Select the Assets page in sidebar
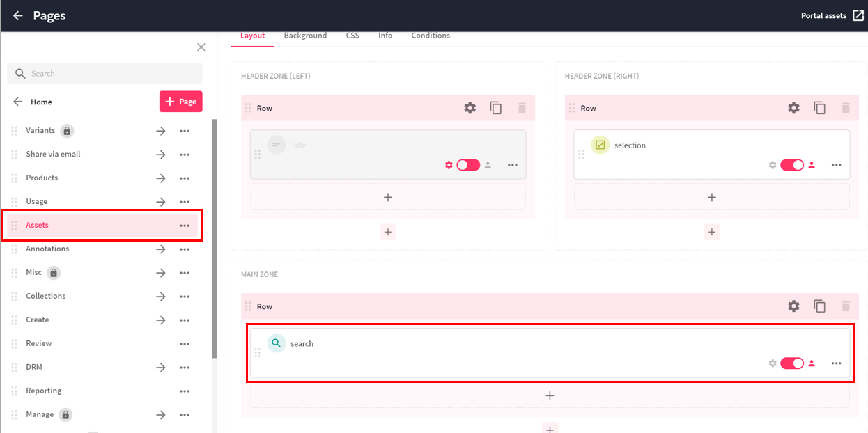 click(102, 226)
